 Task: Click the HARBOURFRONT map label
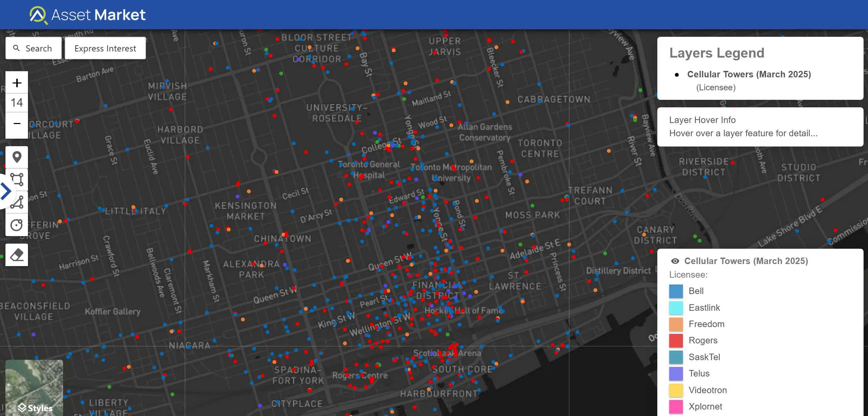pos(439,394)
